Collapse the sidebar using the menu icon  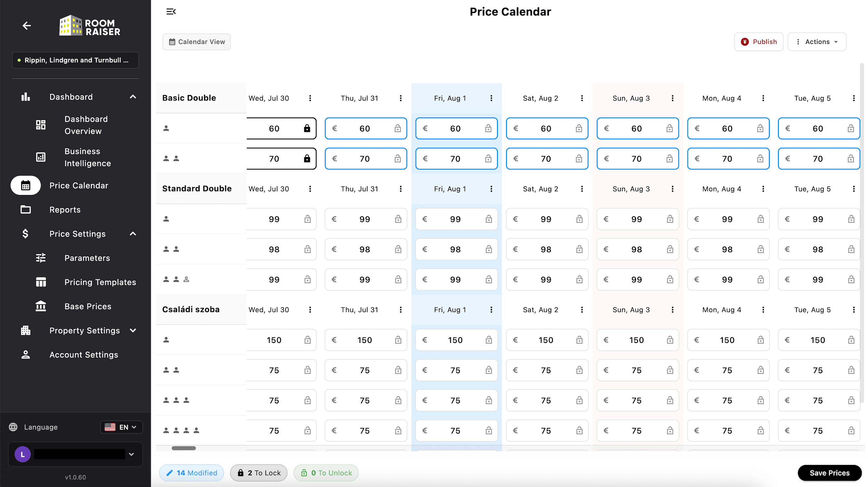point(171,12)
